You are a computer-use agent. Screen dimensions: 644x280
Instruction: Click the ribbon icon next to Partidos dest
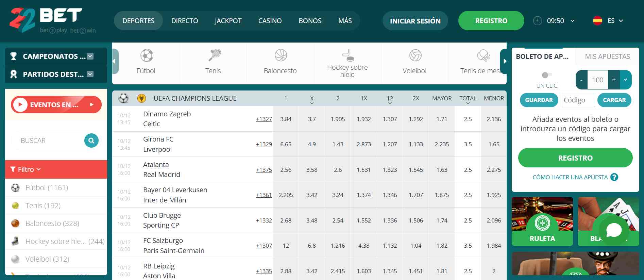point(14,74)
